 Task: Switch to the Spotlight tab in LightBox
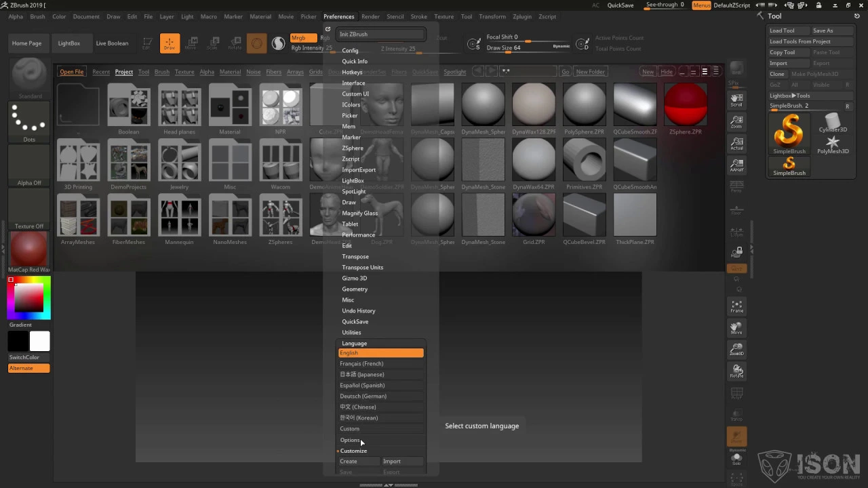(x=454, y=72)
